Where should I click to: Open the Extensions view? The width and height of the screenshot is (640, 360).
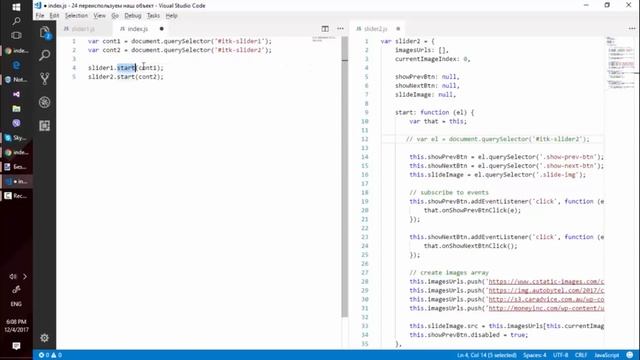(x=44, y=125)
